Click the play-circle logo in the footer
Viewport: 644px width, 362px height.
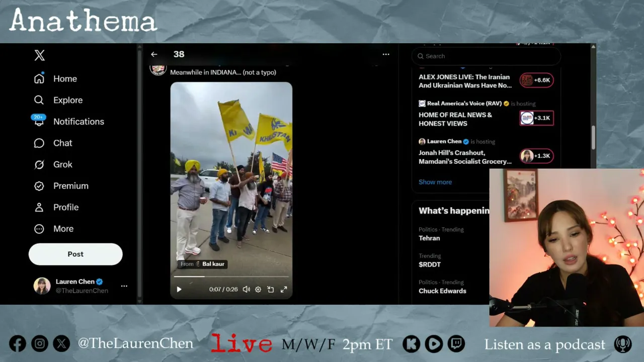tap(434, 344)
